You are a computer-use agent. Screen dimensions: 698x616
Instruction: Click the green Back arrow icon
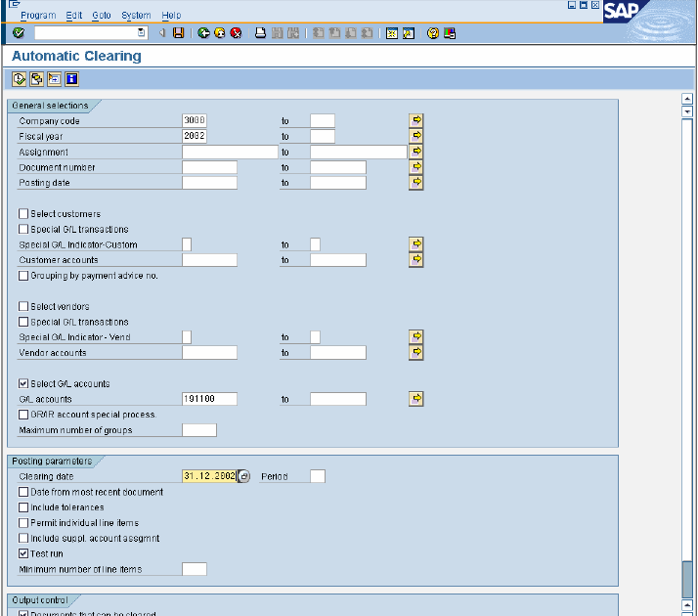click(203, 33)
